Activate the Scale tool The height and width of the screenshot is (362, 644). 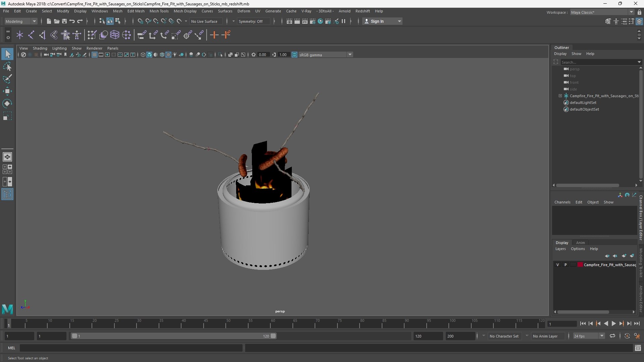7,116
